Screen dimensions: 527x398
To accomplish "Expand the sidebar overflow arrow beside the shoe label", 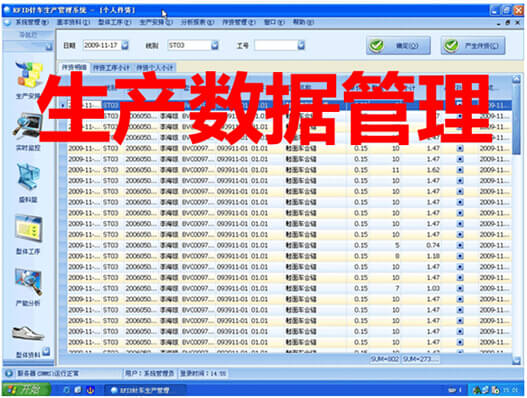I will [x=46, y=351].
